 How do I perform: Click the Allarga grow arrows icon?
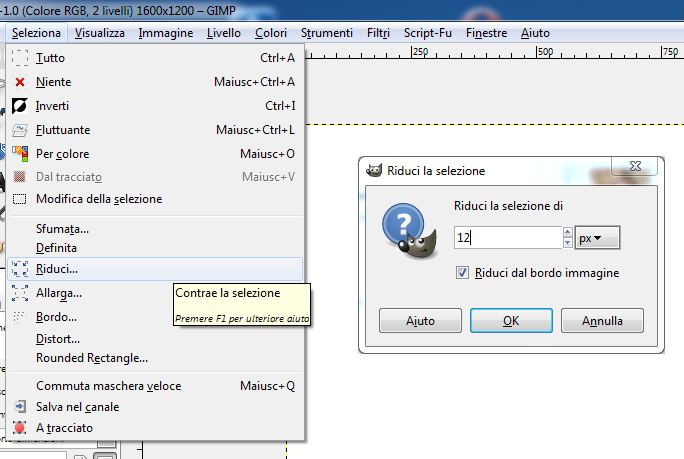(x=20, y=293)
